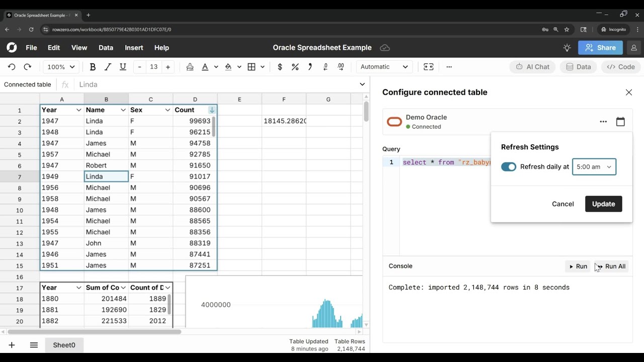Screen dimensions: 644x362
Task: Bookmark page with star icon
Action: 567,30
